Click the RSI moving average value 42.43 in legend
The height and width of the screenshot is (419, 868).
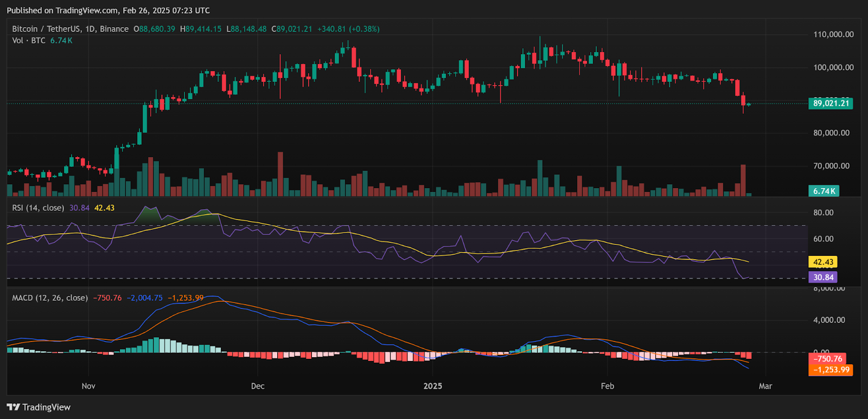click(104, 208)
